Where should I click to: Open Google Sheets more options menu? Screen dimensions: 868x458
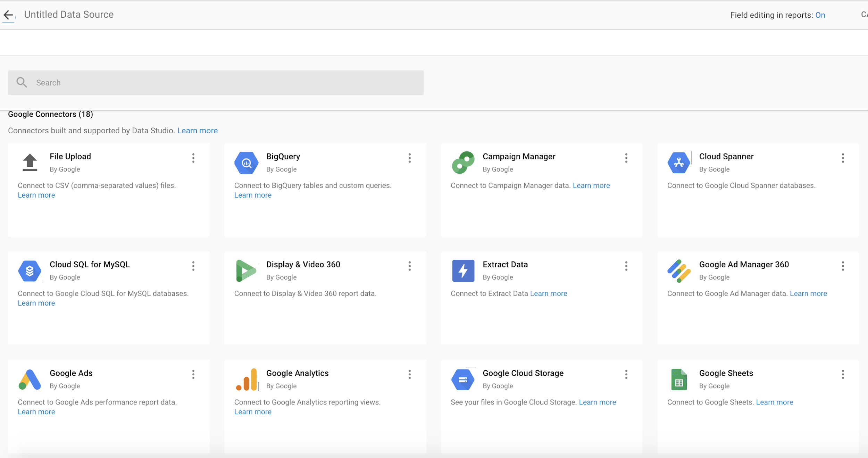point(843,374)
